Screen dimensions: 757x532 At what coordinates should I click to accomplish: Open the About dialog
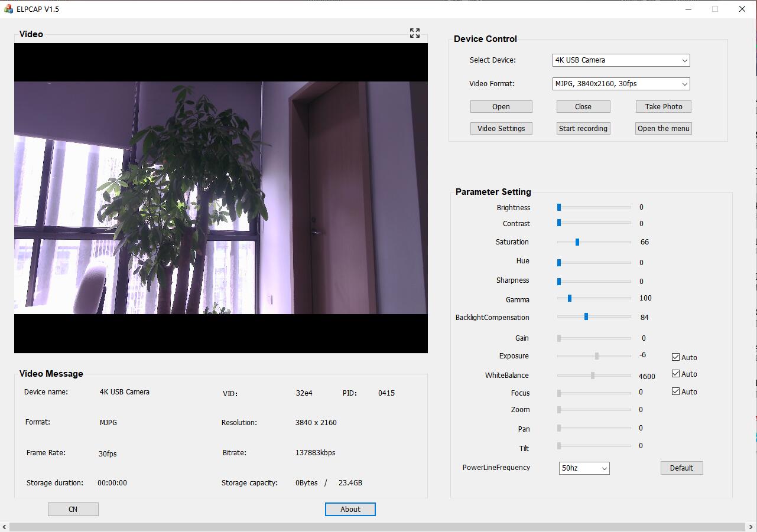click(350, 509)
